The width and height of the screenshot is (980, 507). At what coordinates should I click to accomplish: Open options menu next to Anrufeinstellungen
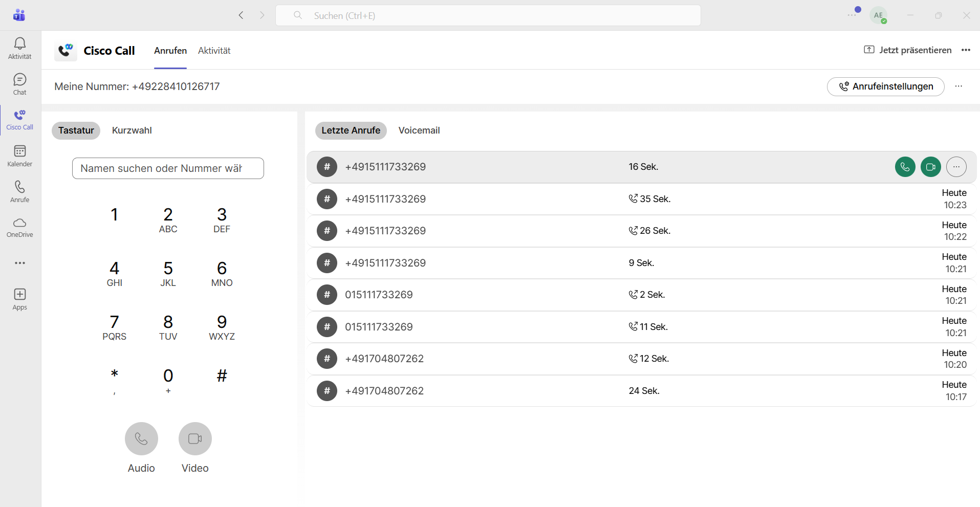[x=959, y=86]
